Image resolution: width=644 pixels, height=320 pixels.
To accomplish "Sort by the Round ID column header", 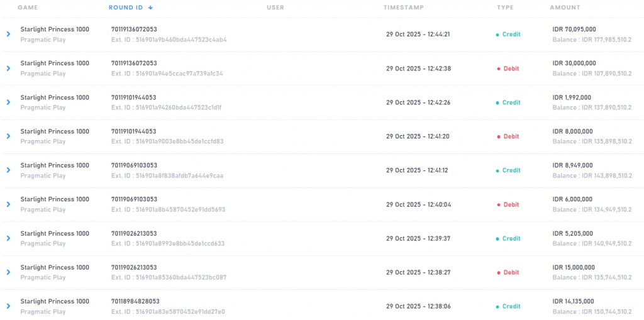I will coord(126,8).
